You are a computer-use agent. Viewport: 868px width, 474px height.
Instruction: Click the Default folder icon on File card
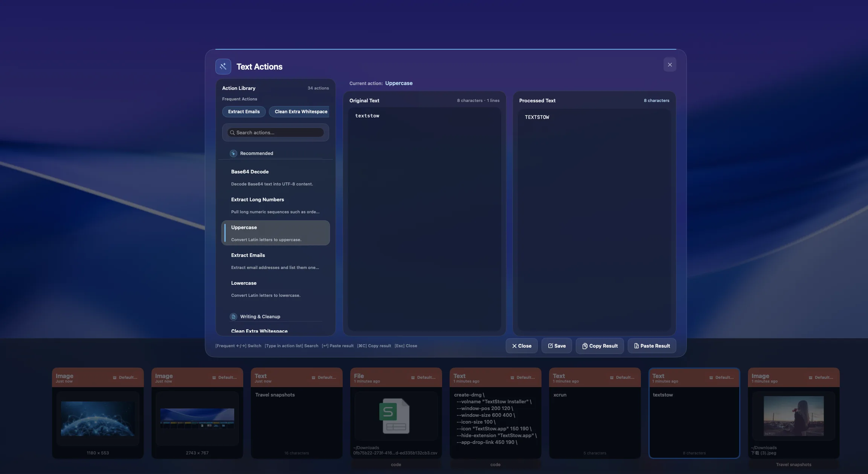click(x=413, y=378)
